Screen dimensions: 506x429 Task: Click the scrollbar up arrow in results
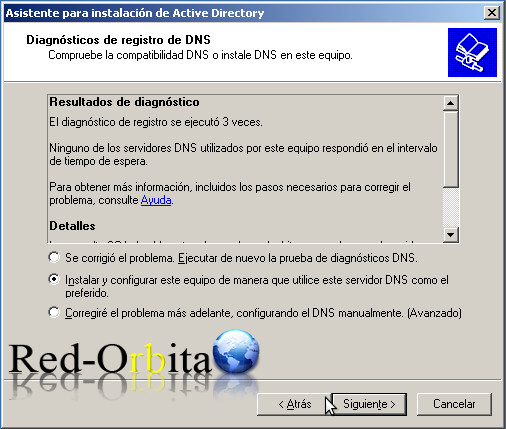(450, 103)
